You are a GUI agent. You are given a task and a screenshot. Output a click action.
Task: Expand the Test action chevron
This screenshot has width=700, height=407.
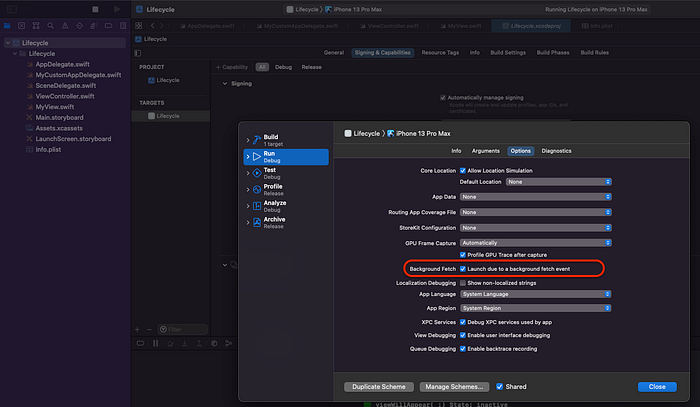click(248, 173)
